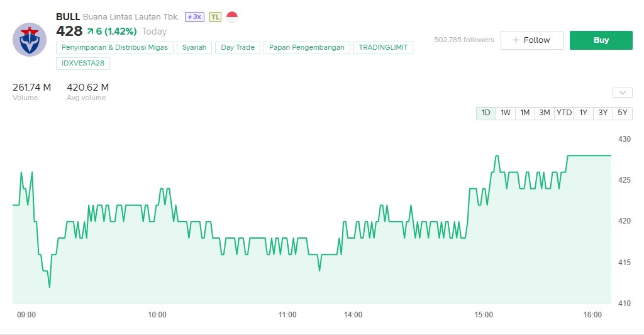This screenshot has height=335, width=644.
Task: Switch chart to 5Y range
Action: 623,113
